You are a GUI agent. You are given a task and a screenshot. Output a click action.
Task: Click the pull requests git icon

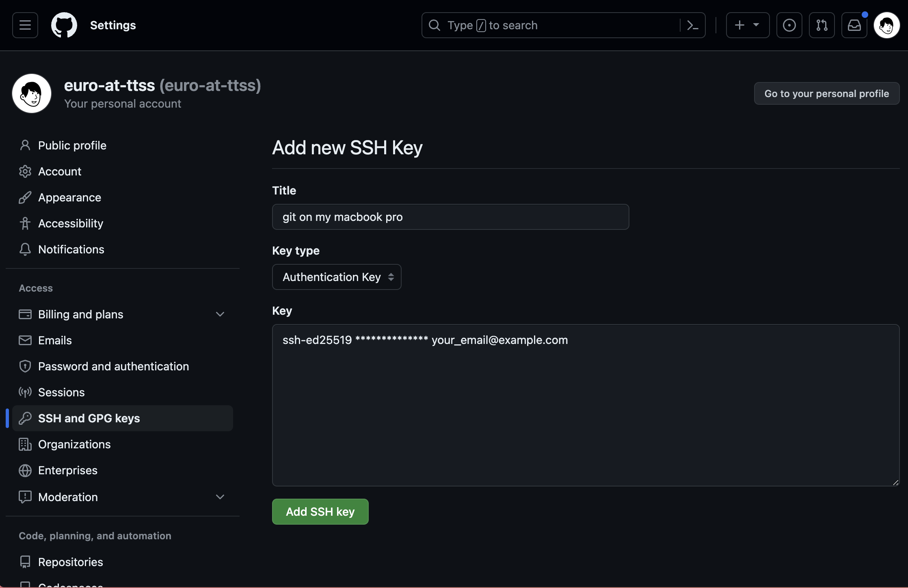point(822,24)
